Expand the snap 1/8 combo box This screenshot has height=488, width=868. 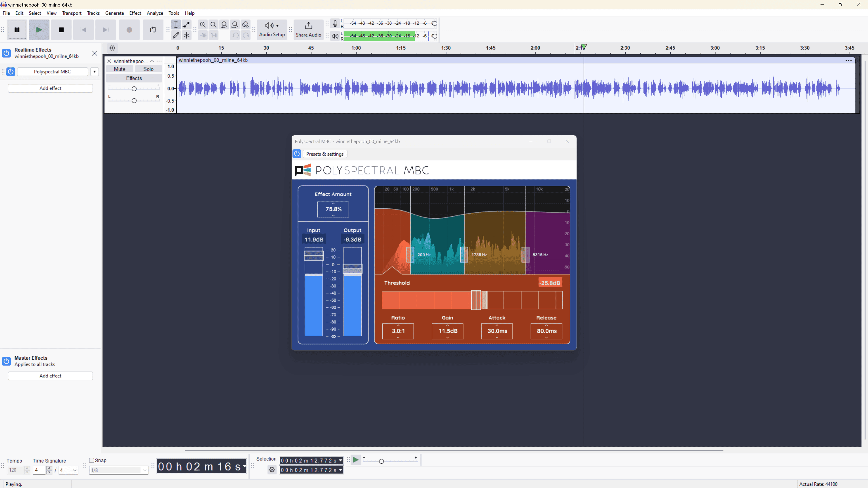click(x=144, y=470)
